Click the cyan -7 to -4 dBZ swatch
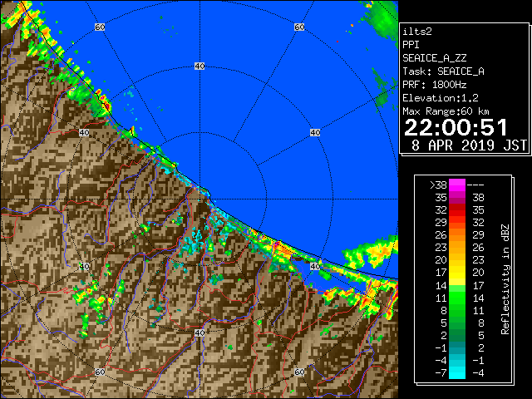532x399 pixels. pyautogui.click(x=457, y=373)
